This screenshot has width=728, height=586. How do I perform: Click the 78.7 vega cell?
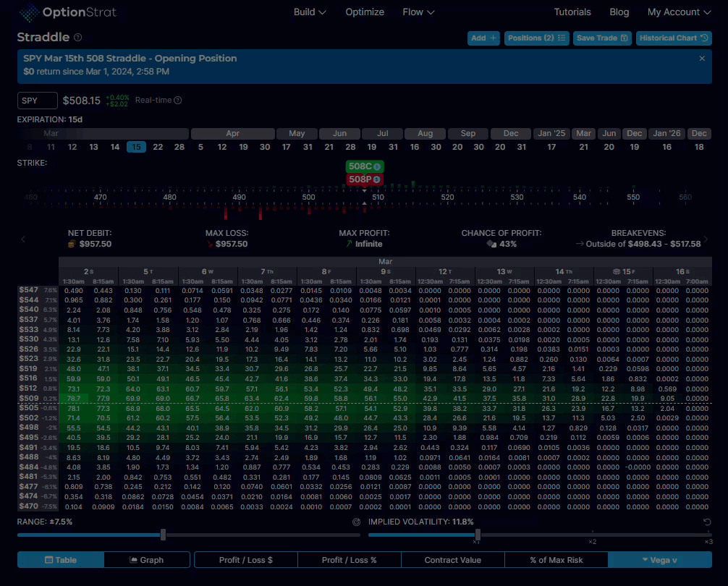point(74,399)
